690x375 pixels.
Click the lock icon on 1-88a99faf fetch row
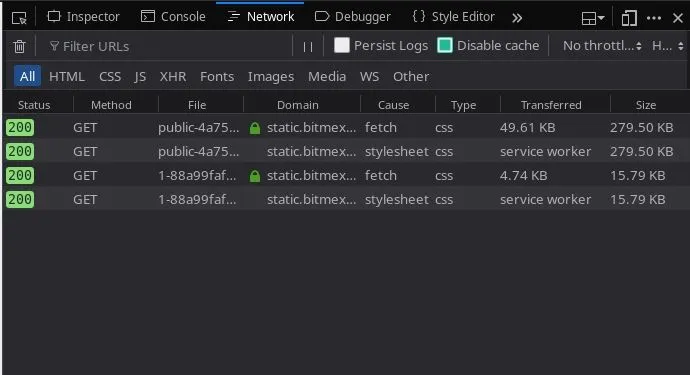point(255,176)
